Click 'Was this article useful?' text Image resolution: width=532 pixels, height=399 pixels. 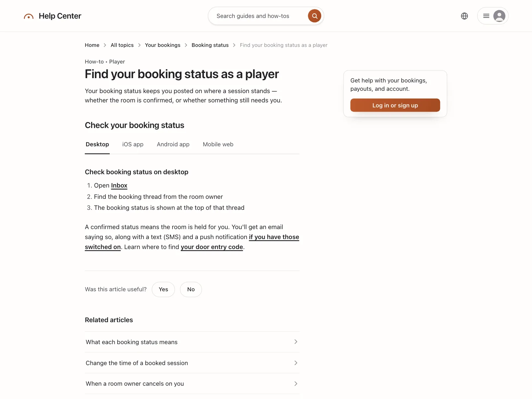[x=116, y=289]
